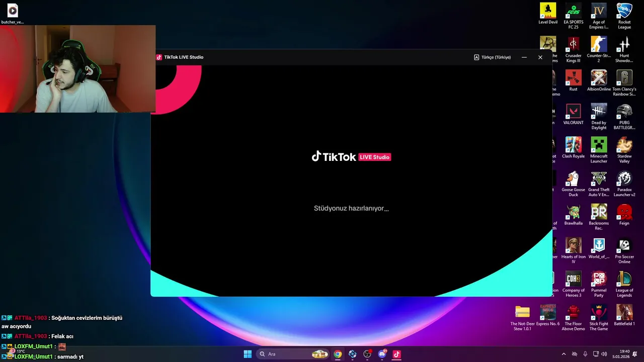Image resolution: width=644 pixels, height=362 pixels.
Task: Select the Goose Goose Duck icon
Action: point(574,184)
